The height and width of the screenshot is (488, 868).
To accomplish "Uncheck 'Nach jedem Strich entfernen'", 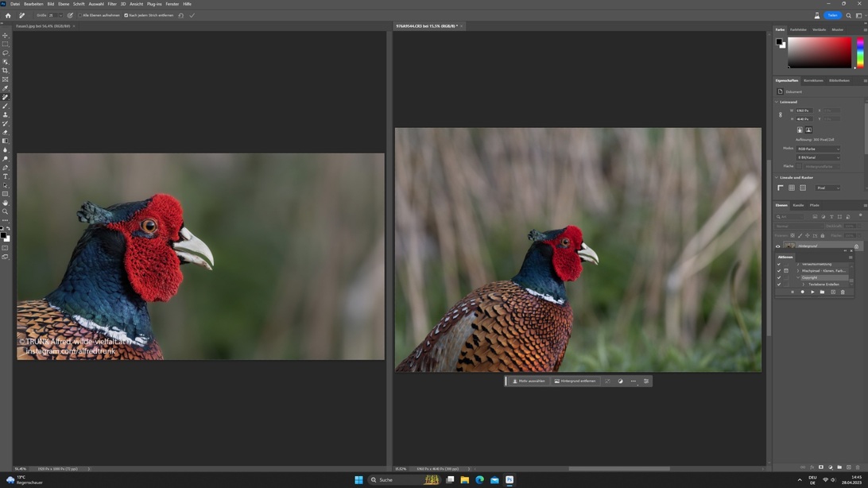I will click(x=126, y=15).
